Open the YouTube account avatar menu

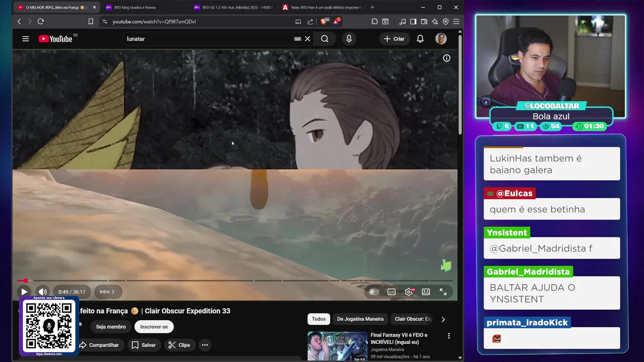pos(441,39)
